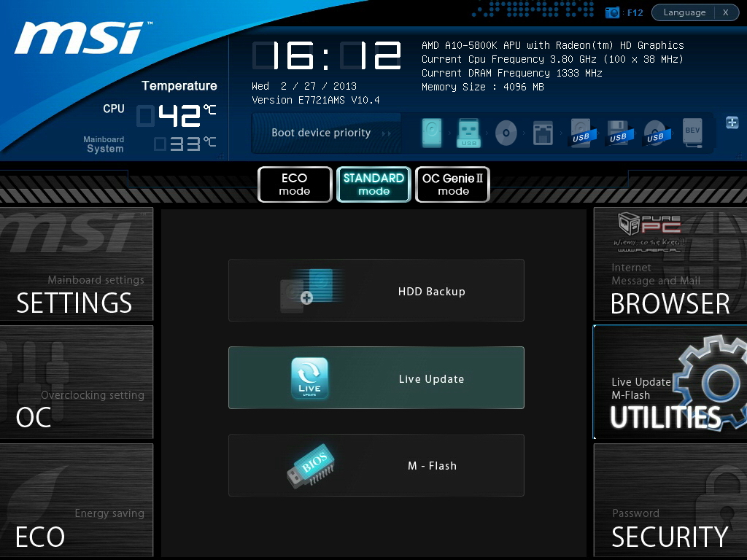Click the USB hard disk boot device icon
Viewport: 747px width, 560px height.
click(x=581, y=133)
